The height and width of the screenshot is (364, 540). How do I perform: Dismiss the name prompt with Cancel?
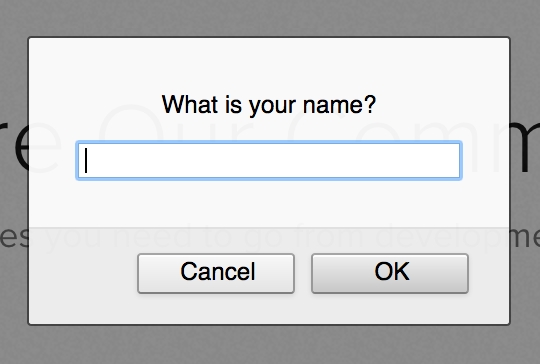216,273
